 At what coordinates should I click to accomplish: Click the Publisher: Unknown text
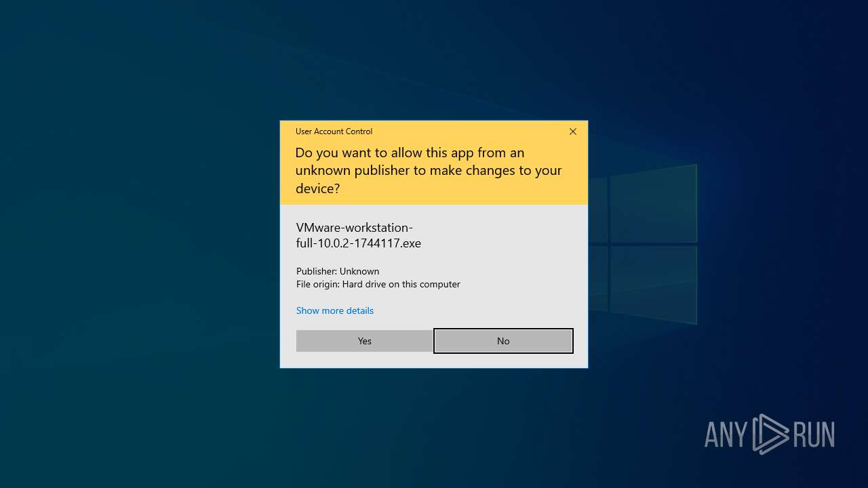pyautogui.click(x=338, y=271)
